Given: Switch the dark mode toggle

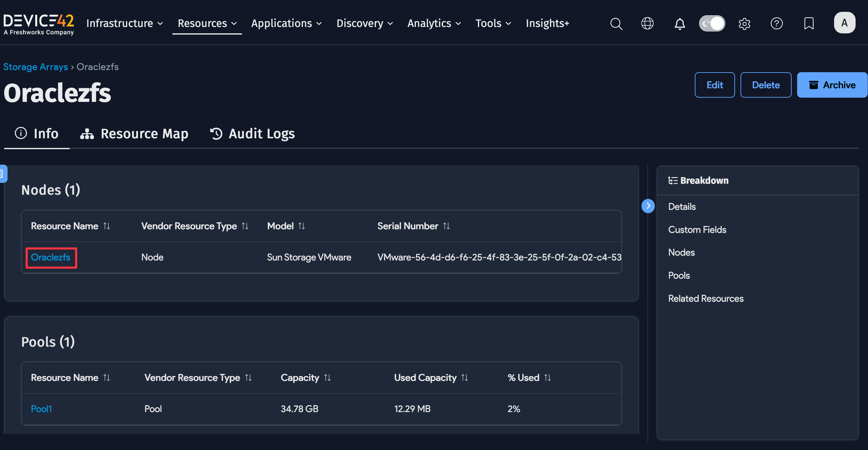Looking at the screenshot, I should coord(712,23).
